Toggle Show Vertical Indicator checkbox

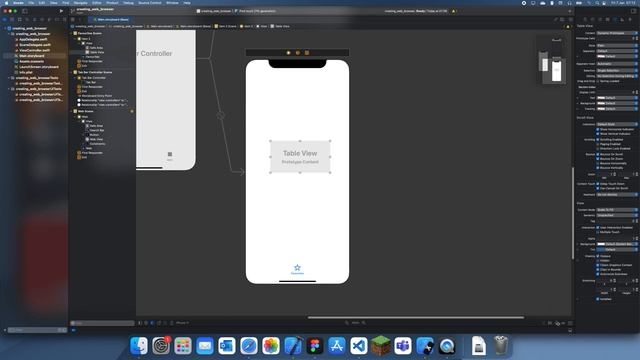(598, 134)
